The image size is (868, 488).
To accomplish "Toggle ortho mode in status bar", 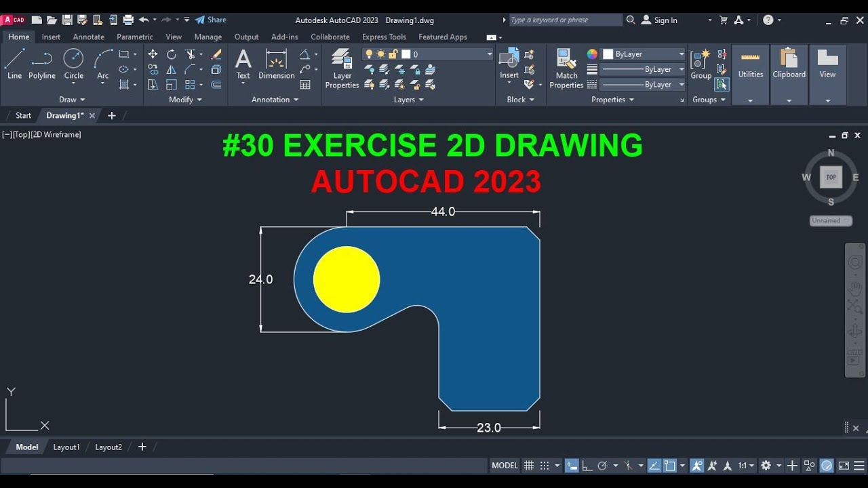I will pyautogui.click(x=587, y=466).
